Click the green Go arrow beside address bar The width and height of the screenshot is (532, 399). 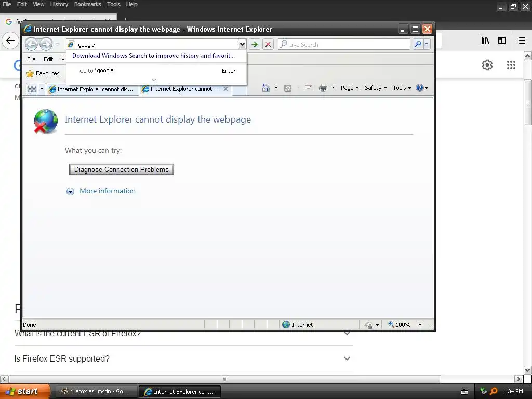click(255, 44)
